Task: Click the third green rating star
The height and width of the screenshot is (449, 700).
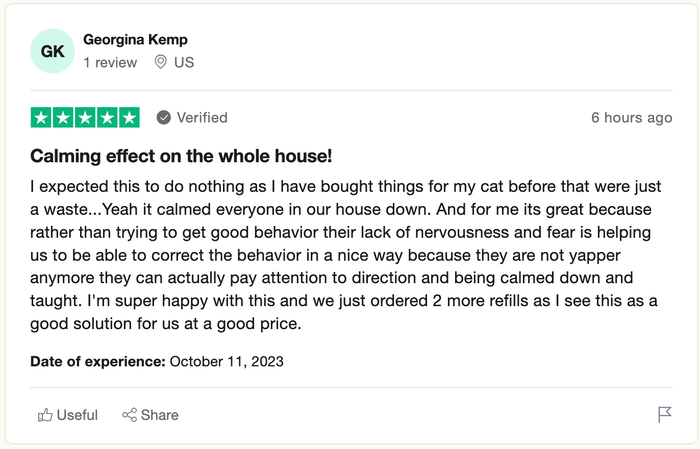Action: click(85, 117)
